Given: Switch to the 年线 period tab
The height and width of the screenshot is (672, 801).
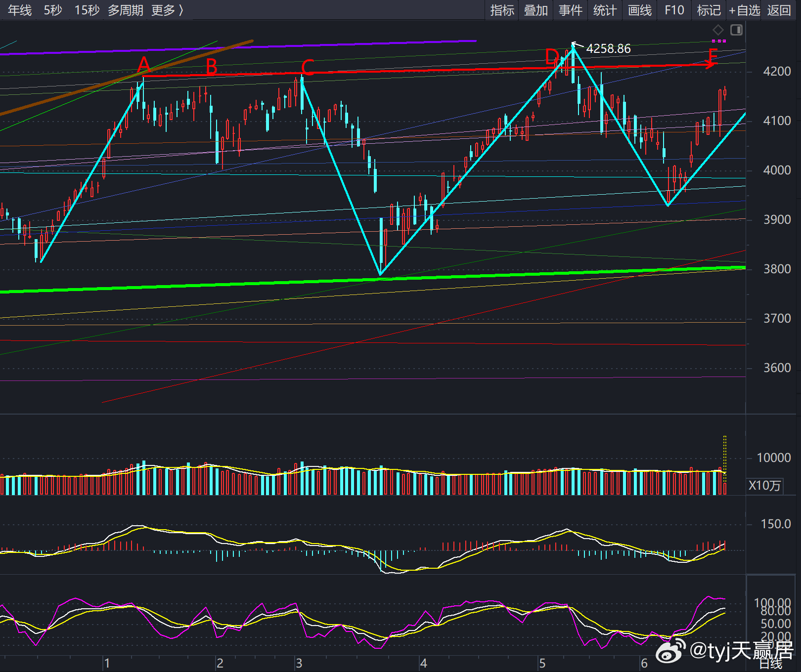Looking at the screenshot, I should point(20,10).
